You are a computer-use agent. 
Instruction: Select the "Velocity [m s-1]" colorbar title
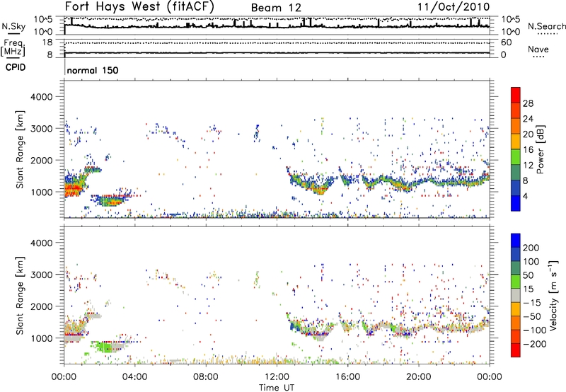pyautogui.click(x=553, y=295)
